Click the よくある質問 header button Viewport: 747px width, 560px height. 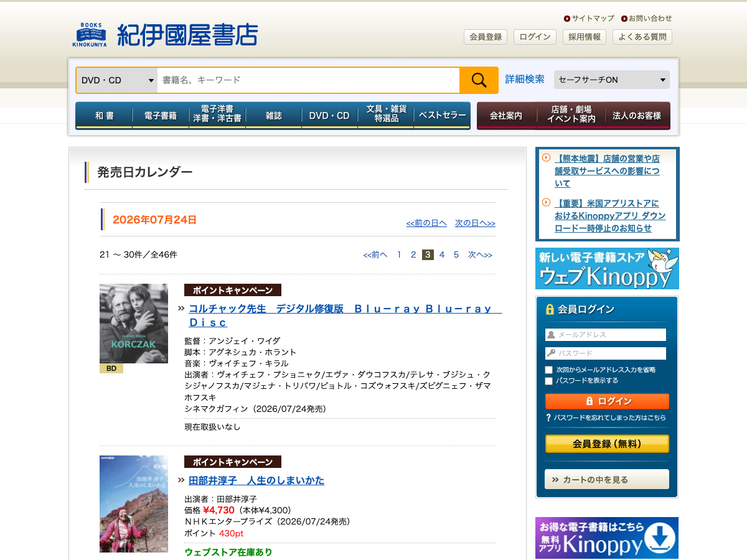click(x=642, y=37)
